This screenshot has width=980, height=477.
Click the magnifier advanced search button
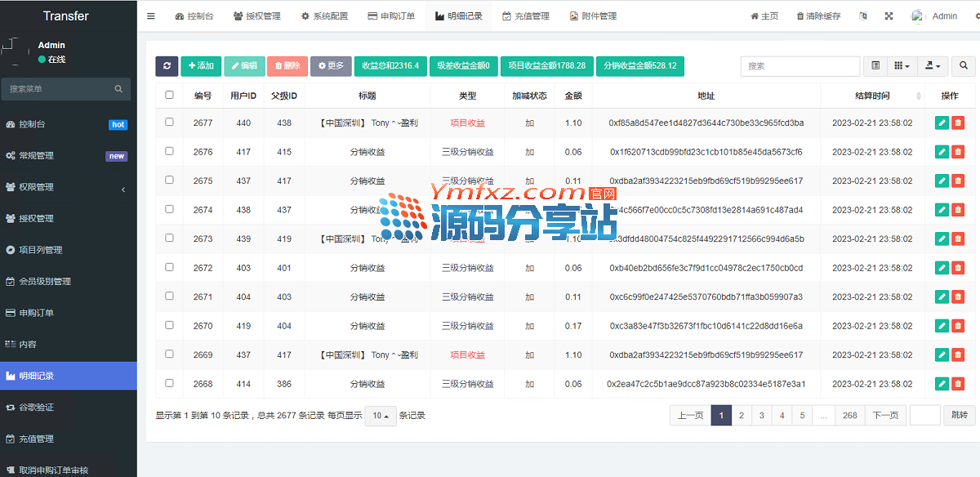(964, 66)
